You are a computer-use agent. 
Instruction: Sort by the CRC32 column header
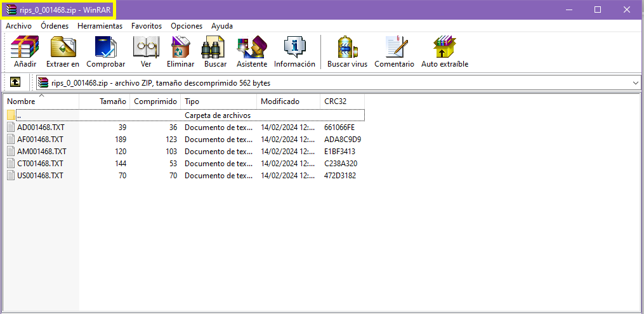(342, 101)
